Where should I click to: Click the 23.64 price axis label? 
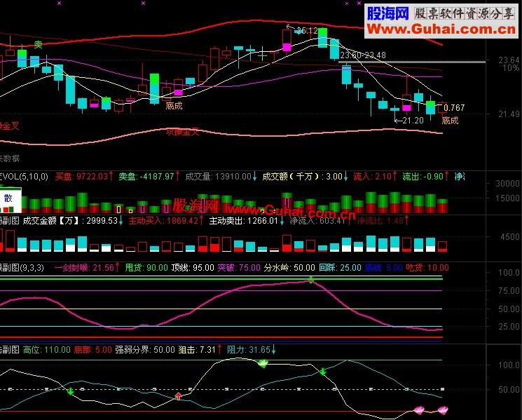(509, 60)
